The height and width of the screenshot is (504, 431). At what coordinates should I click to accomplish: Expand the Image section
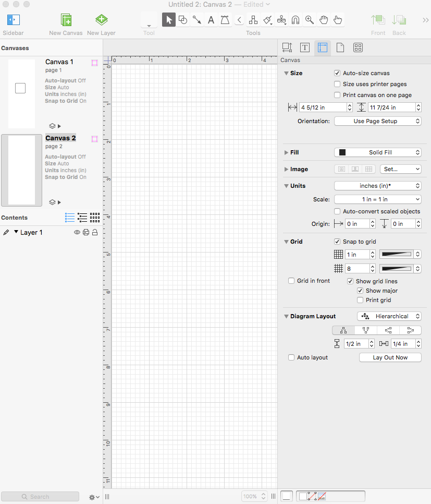pos(286,169)
